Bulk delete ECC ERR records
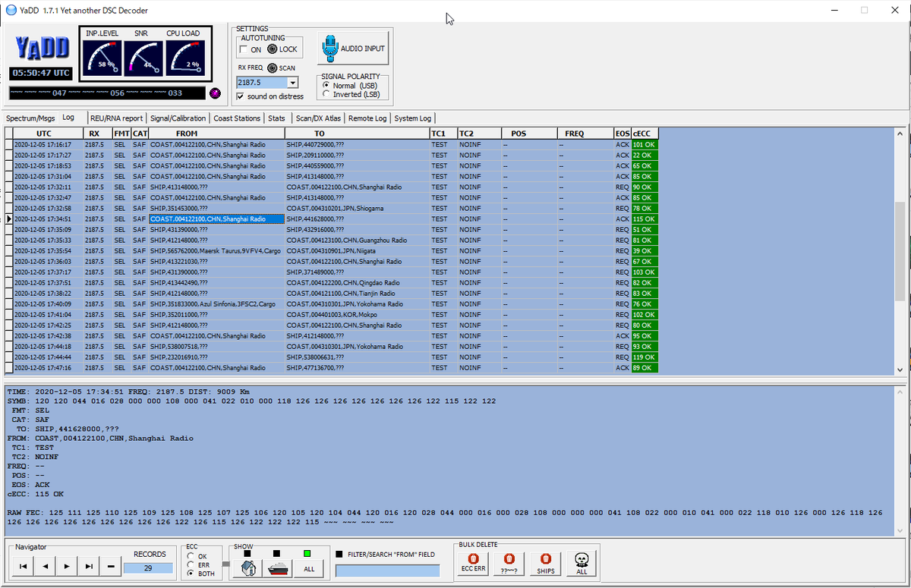911x588 pixels. 473,563
